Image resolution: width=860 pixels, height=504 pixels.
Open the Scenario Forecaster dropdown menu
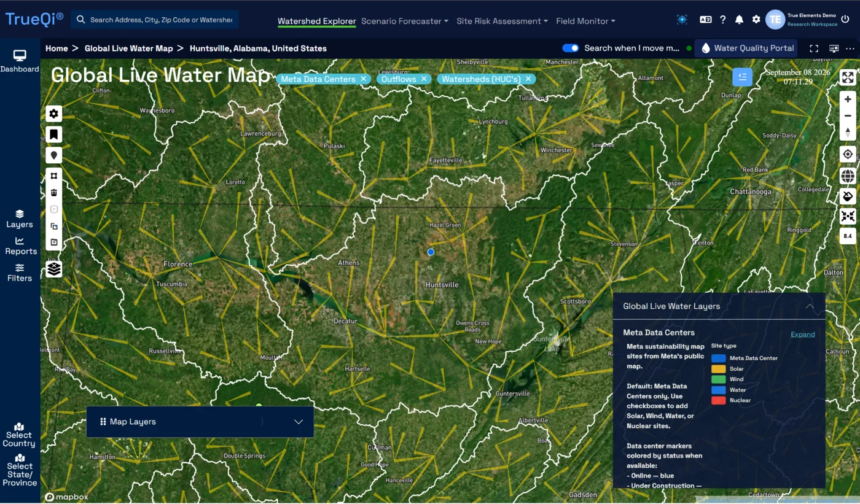tap(405, 21)
